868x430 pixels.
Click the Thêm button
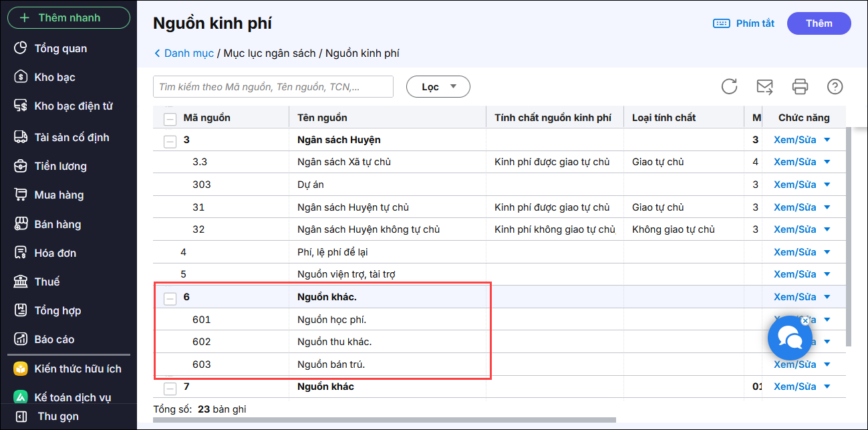(x=819, y=23)
